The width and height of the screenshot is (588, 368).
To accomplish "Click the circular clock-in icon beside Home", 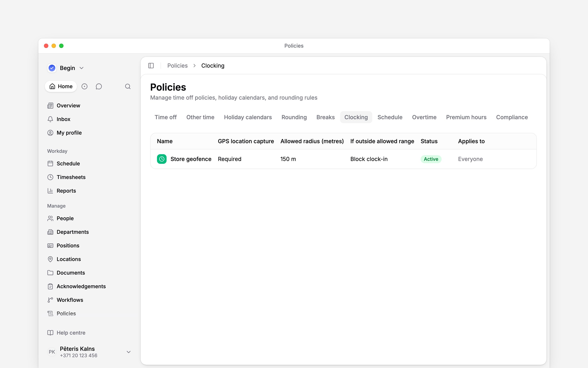I will click(x=84, y=86).
